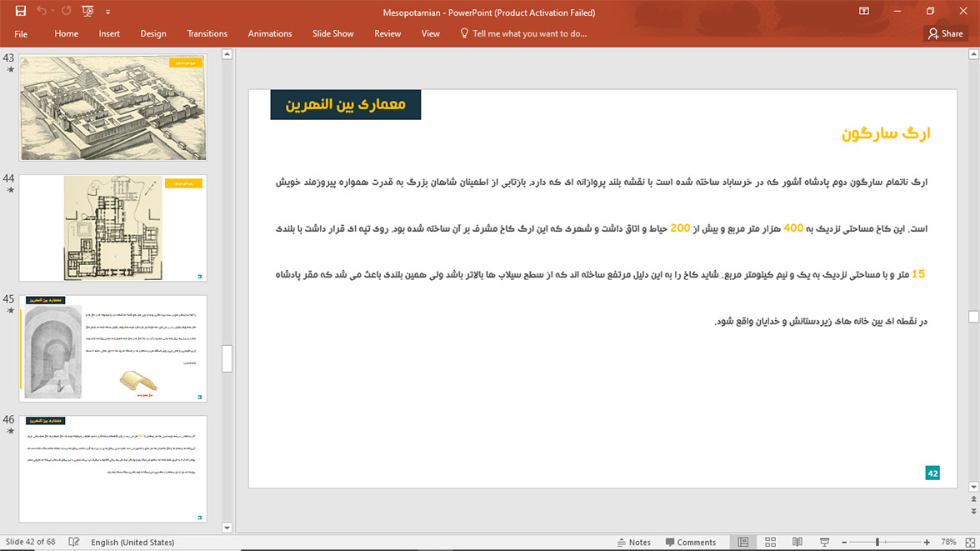Image resolution: width=980 pixels, height=551 pixels.
Task: Switch to the Insert tab
Action: (108, 34)
